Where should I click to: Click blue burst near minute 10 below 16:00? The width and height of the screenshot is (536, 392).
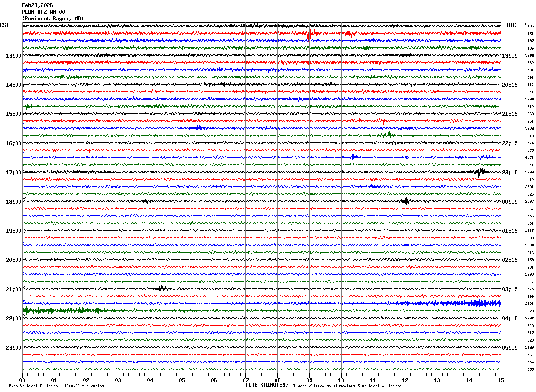(x=354, y=157)
